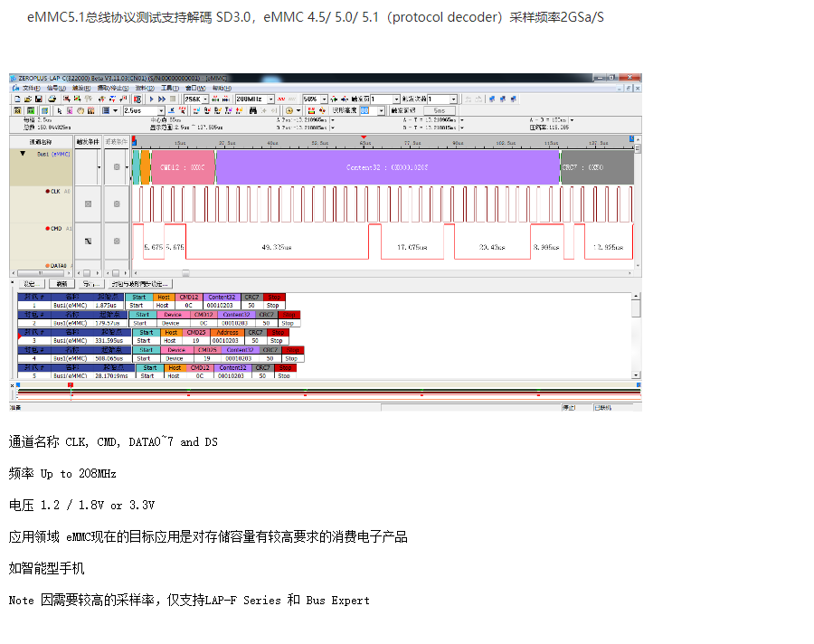Viewport: 814px width, 644px height.
Task: Toggle the CMD channel trigger condition box
Action: (x=88, y=241)
